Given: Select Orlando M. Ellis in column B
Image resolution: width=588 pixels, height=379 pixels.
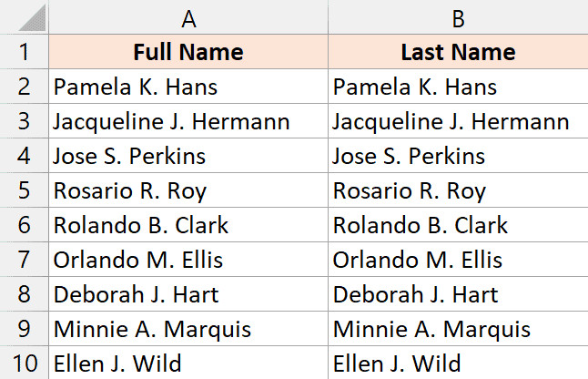Looking at the screenshot, I should tap(417, 261).
